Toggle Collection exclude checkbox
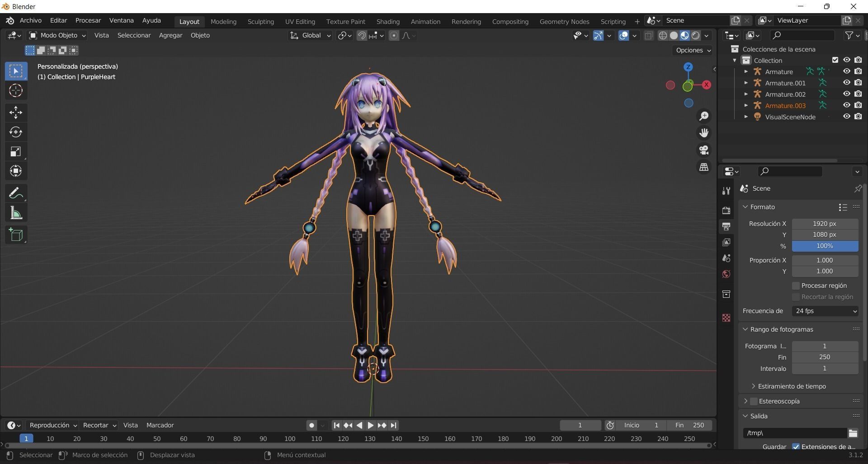Viewport: 868px width, 464px height. click(835, 60)
